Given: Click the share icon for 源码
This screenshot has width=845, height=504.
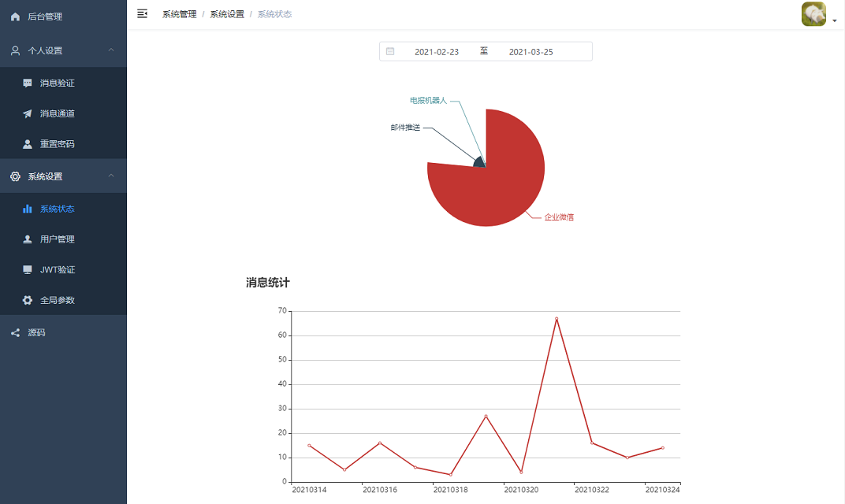Looking at the screenshot, I should [15, 332].
